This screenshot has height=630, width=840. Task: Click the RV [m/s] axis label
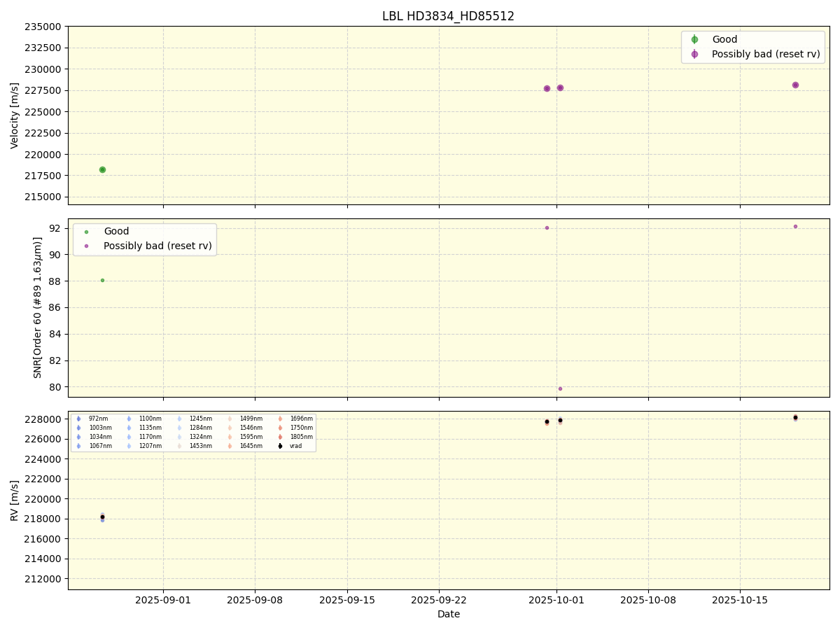pos(15,500)
